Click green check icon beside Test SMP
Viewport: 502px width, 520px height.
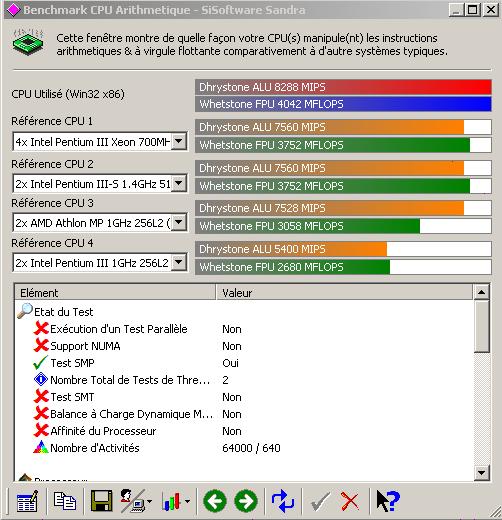41,362
